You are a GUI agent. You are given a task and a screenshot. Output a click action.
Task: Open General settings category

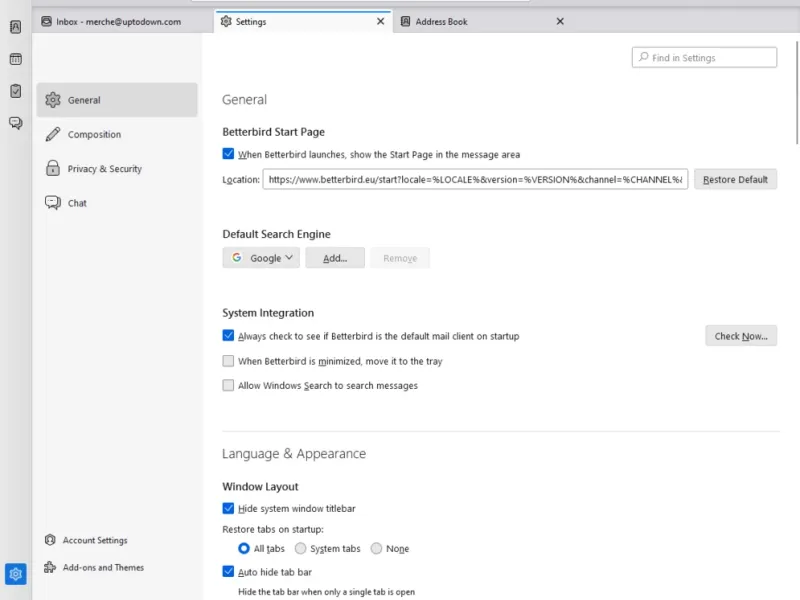point(117,100)
